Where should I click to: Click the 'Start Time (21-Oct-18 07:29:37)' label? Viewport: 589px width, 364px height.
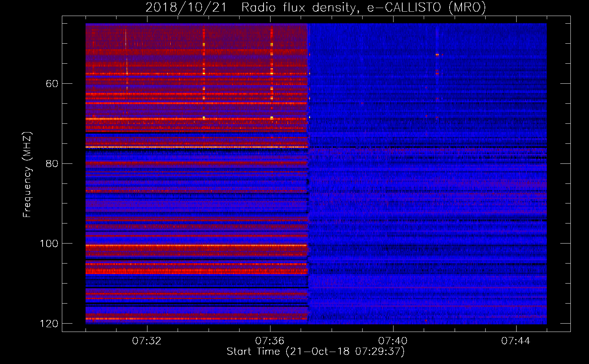point(316,351)
